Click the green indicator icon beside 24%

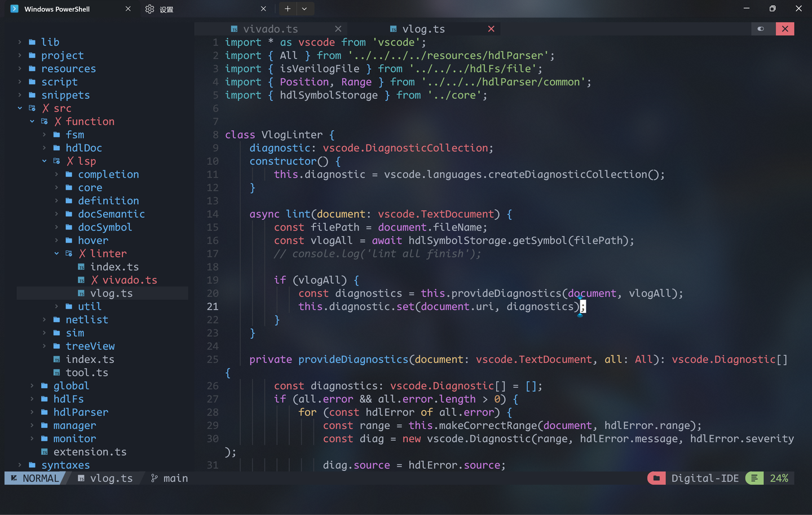pyautogui.click(x=754, y=478)
